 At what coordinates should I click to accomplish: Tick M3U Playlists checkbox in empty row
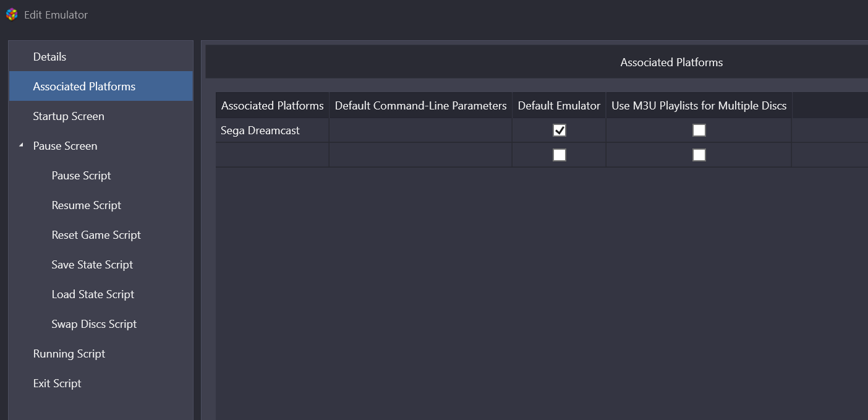699,155
